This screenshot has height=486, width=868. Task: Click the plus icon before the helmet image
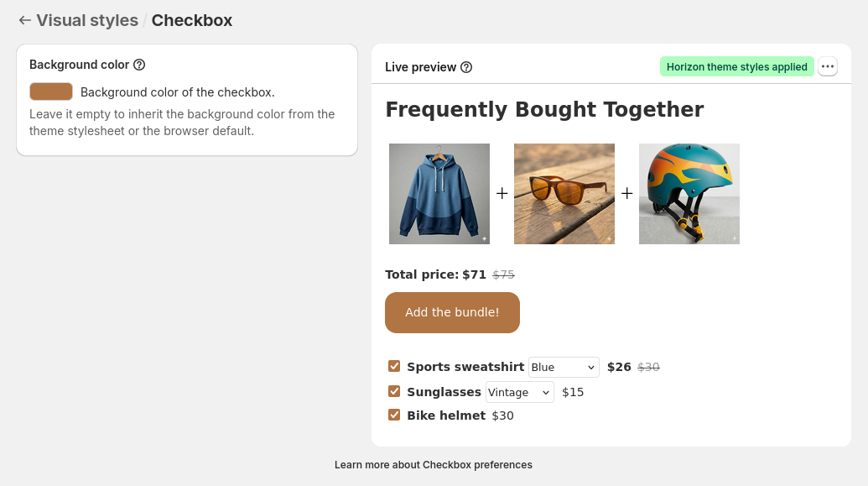click(626, 194)
